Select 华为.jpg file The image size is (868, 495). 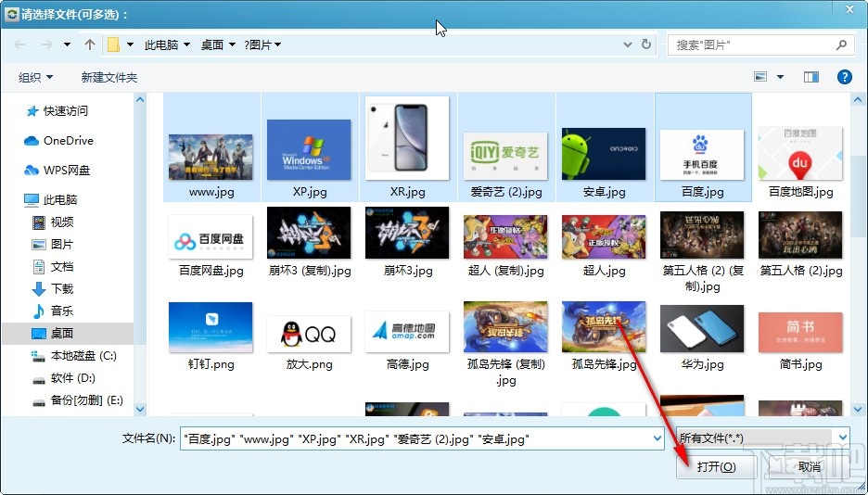[702, 338]
